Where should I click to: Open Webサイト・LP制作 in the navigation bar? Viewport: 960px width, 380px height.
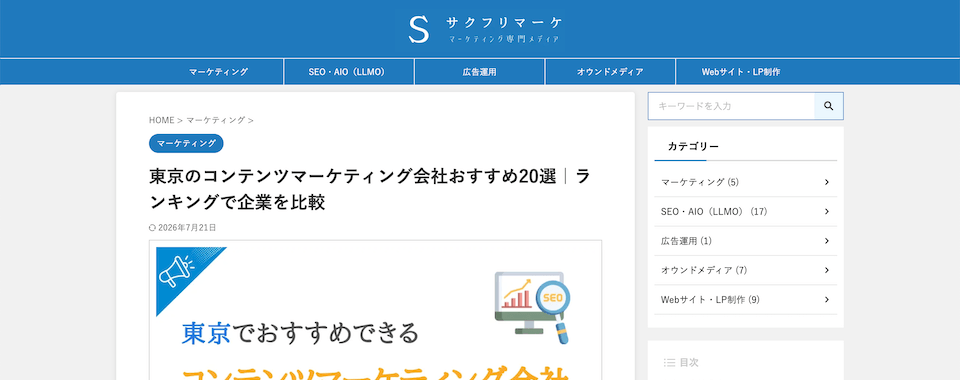coord(741,72)
